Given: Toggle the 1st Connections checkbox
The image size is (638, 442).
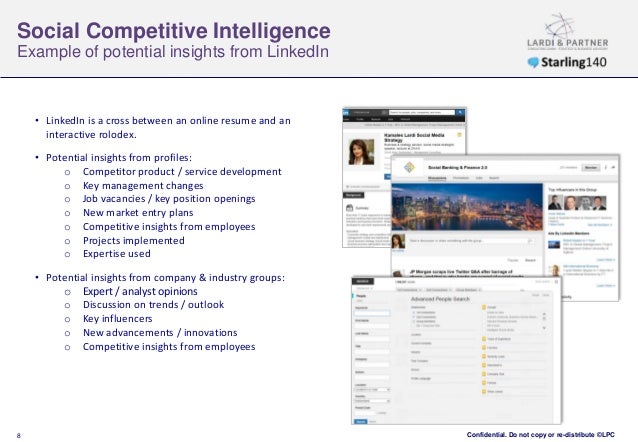Looking at the screenshot, I should (x=413, y=313).
